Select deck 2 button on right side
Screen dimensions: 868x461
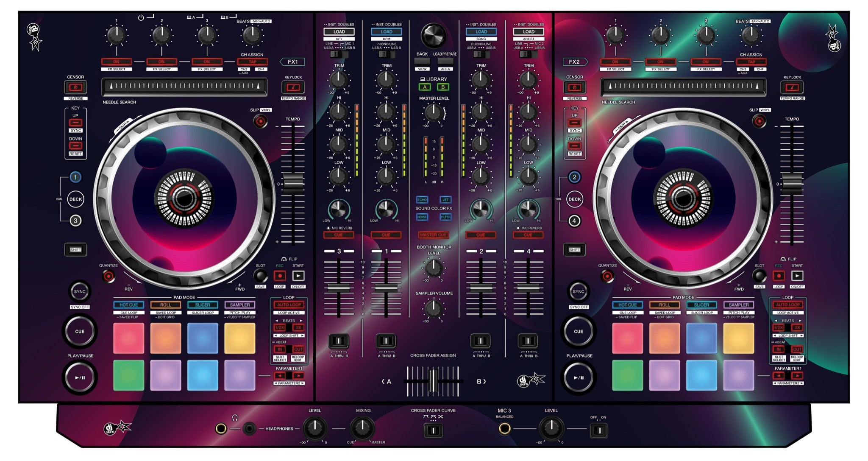(574, 177)
